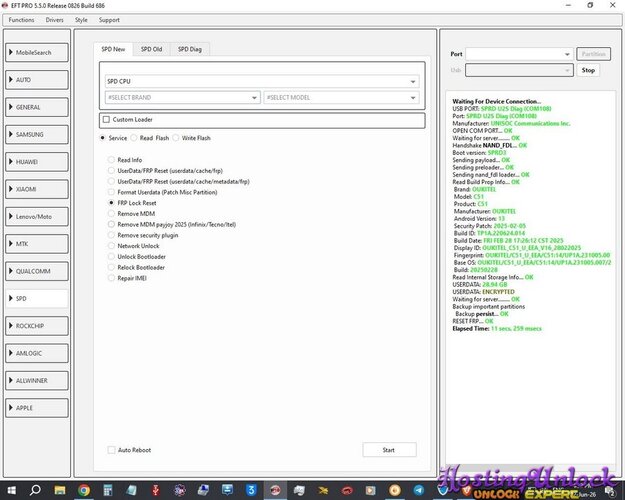Open the Calculator taskbar icon
Viewport: 625px width, 500px height.
(x=108, y=490)
